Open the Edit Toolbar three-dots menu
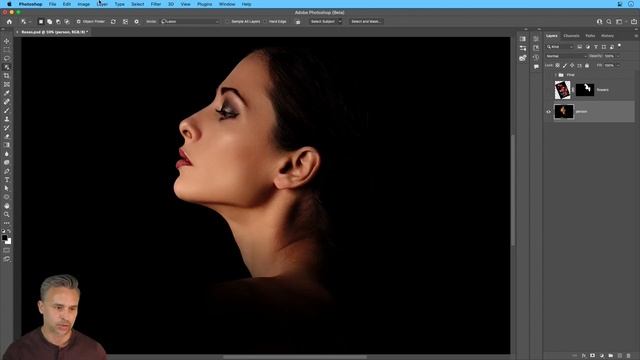Image resolution: width=640 pixels, height=360 pixels. pyautogui.click(x=7, y=223)
